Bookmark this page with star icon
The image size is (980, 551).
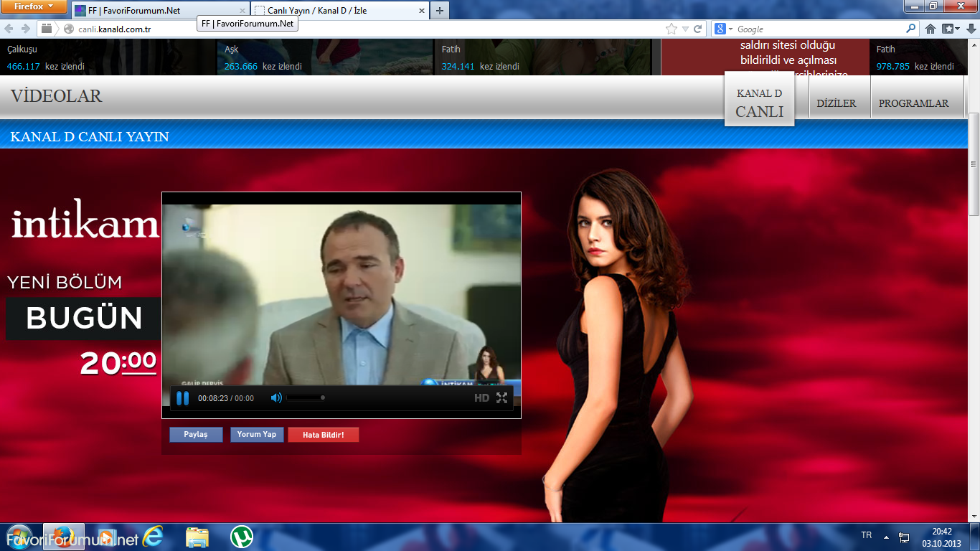click(x=671, y=29)
